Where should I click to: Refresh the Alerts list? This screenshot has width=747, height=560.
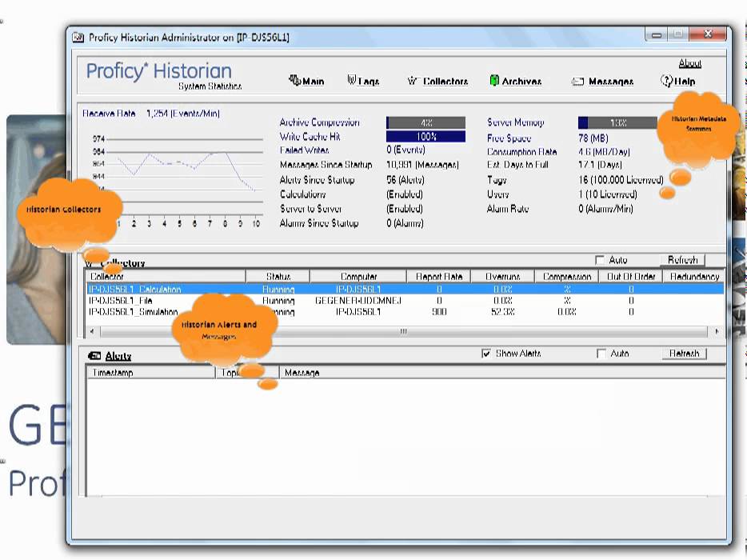pos(684,353)
